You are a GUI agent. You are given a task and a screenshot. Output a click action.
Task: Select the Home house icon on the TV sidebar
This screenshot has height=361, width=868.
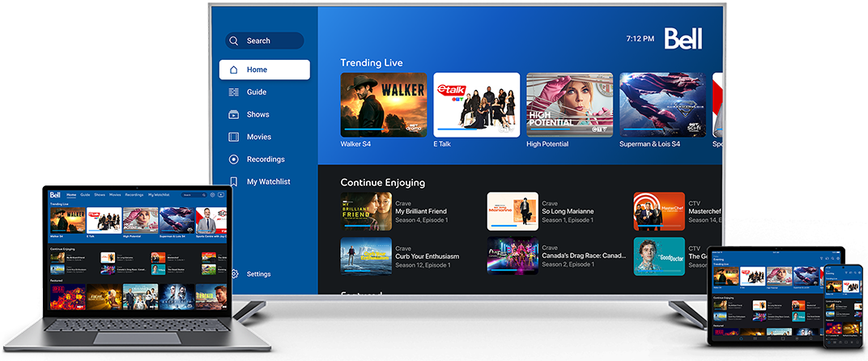point(234,70)
